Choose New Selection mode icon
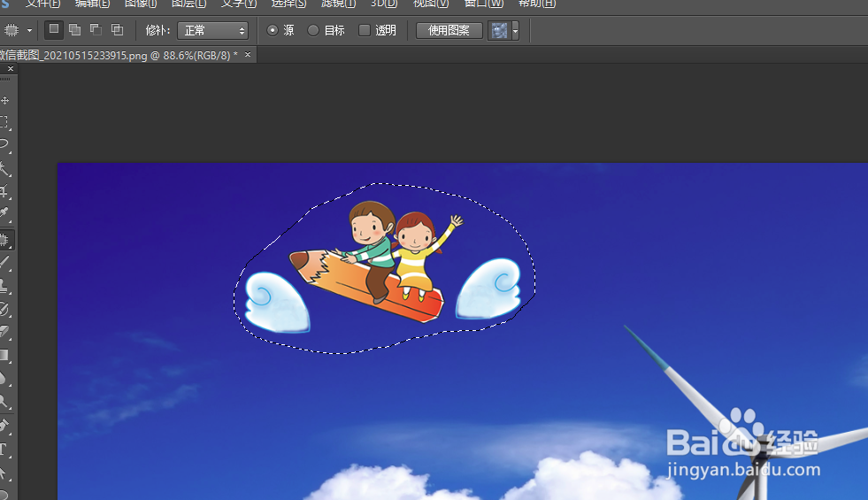Screen dimensions: 868x500 (x=54, y=29)
